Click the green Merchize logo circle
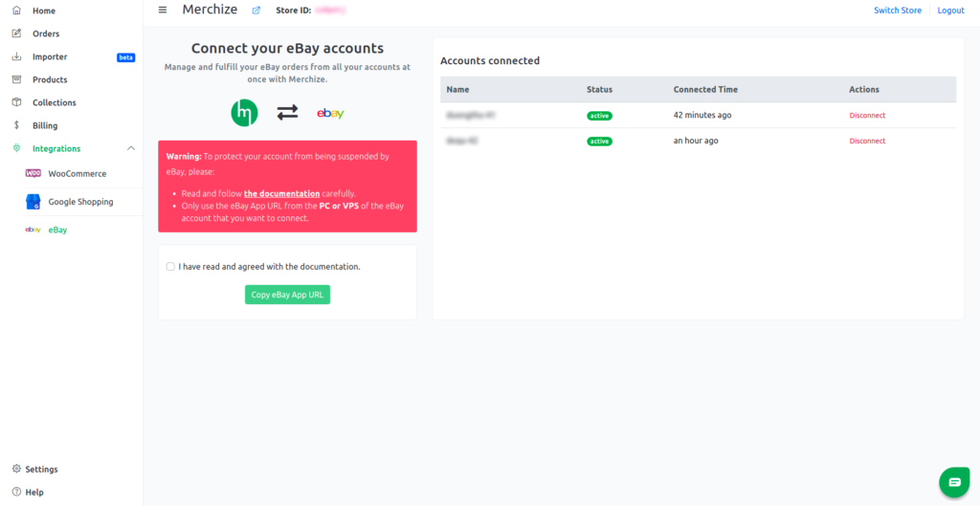 coord(244,113)
